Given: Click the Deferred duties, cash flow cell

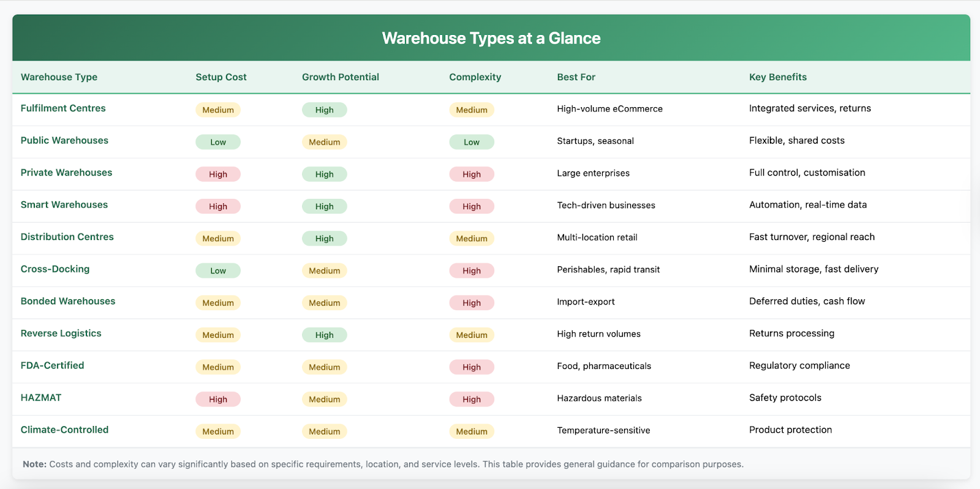Looking at the screenshot, I should (807, 301).
